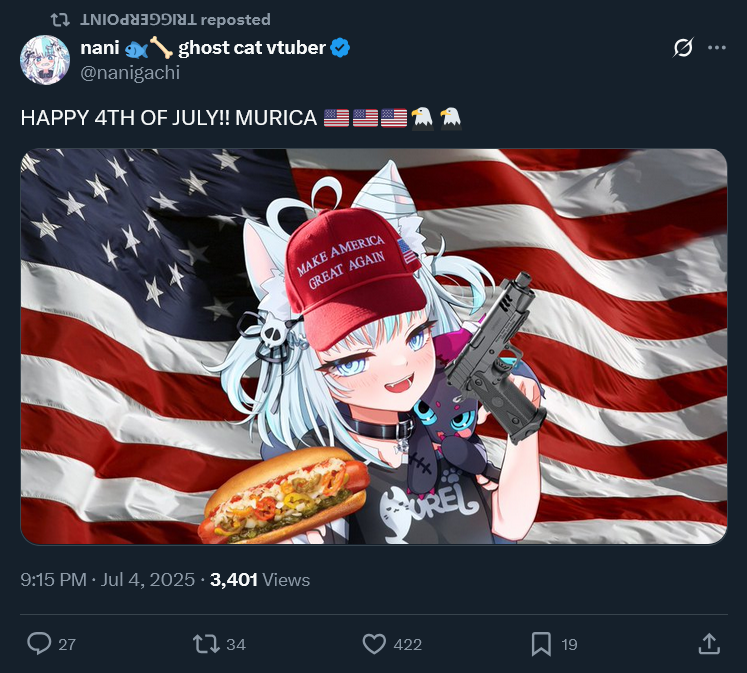The width and height of the screenshot is (747, 673).
Task: Click the 9:15 PM · Jul 4, 2025 timestamp
Action: point(108,580)
